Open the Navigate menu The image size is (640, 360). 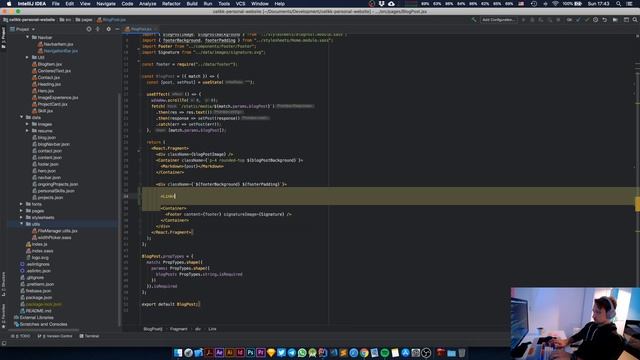[106, 4]
